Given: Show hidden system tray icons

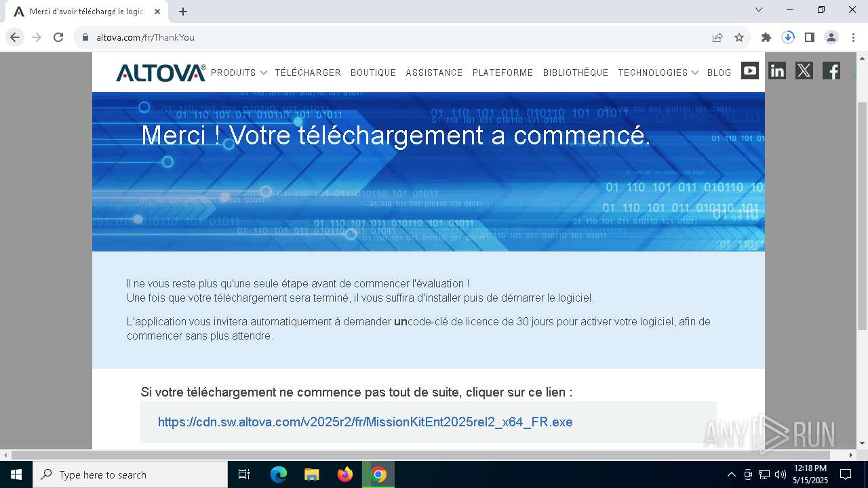Looking at the screenshot, I should tap(731, 474).
